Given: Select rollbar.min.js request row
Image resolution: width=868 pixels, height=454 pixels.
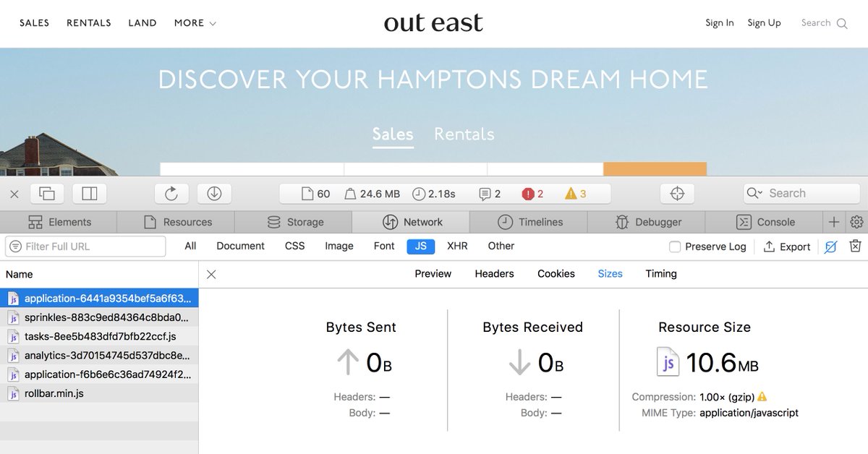Looking at the screenshot, I should 99,394.
